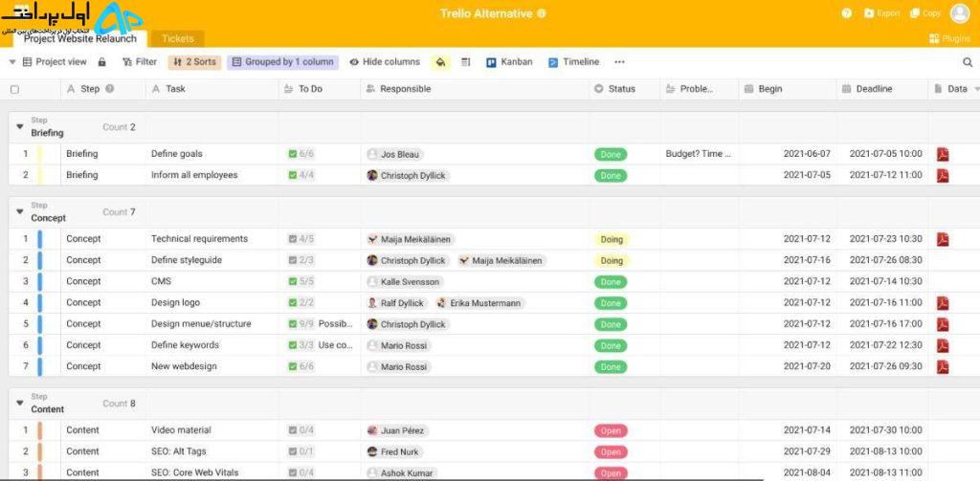Click the Trello Alternative base title
Screen dimensions: 980x481
click(486, 13)
